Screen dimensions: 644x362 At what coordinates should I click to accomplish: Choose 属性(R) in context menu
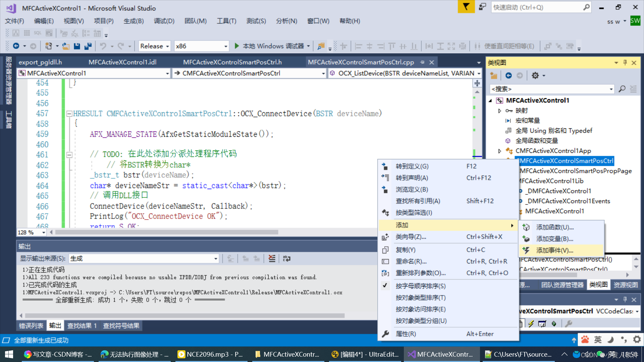(x=448, y=334)
